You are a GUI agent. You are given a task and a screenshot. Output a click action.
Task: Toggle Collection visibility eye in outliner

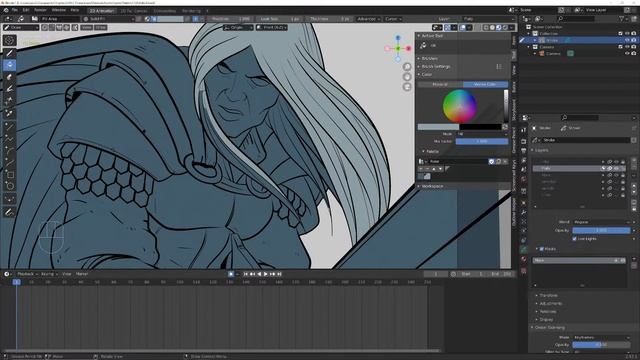pyautogui.click(x=627, y=33)
